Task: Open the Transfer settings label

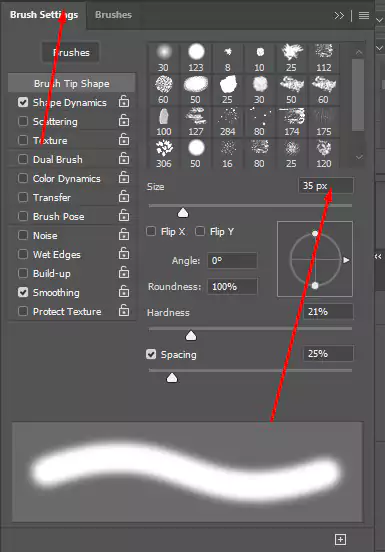Action: pyautogui.click(x=52, y=197)
